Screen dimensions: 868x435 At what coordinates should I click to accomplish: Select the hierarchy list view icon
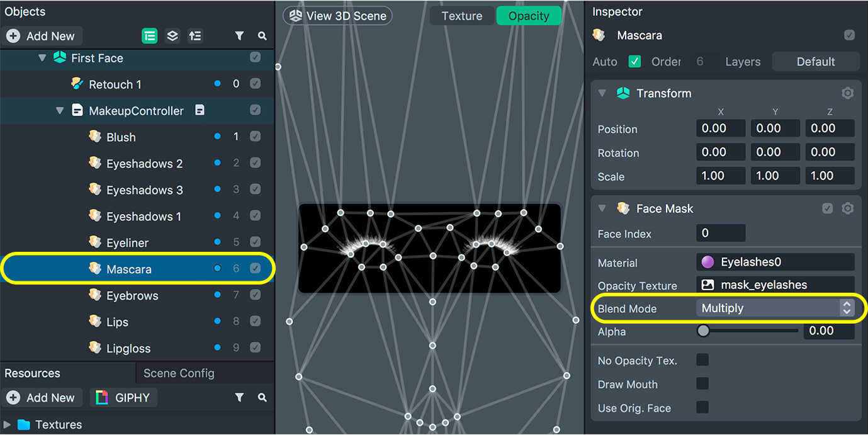click(149, 36)
